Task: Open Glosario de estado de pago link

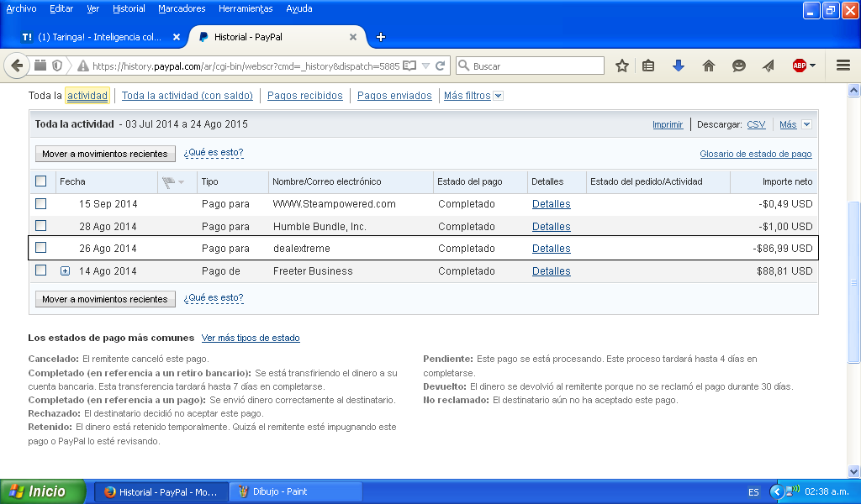Action: (756, 154)
